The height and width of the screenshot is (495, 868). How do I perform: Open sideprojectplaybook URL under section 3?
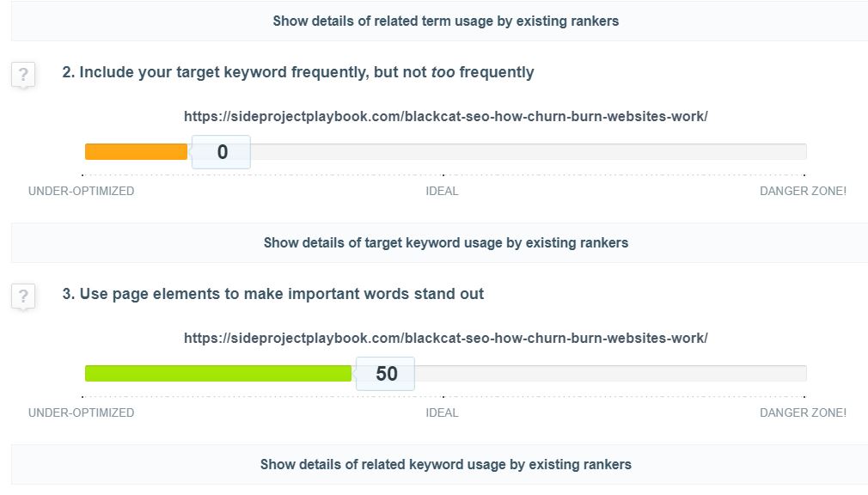coord(446,338)
